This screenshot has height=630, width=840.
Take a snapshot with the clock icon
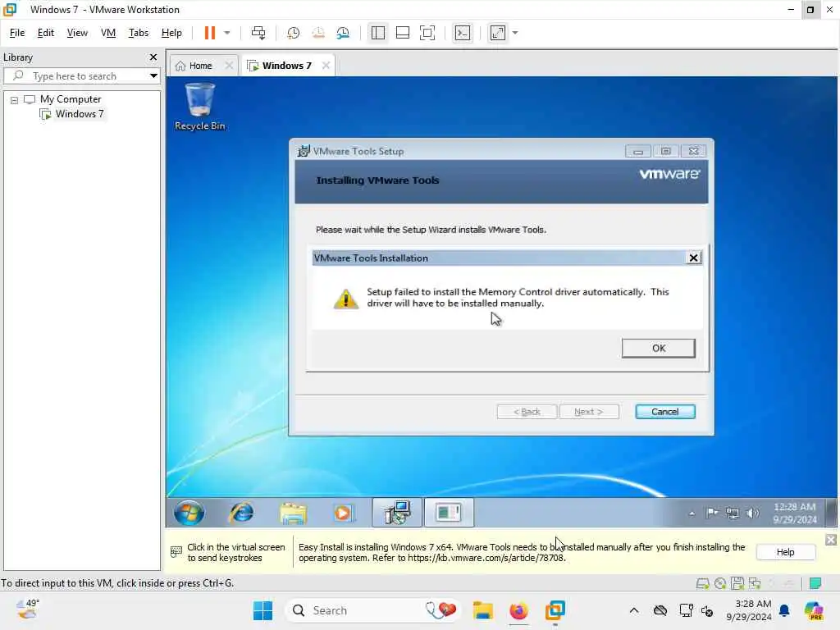coord(293,33)
